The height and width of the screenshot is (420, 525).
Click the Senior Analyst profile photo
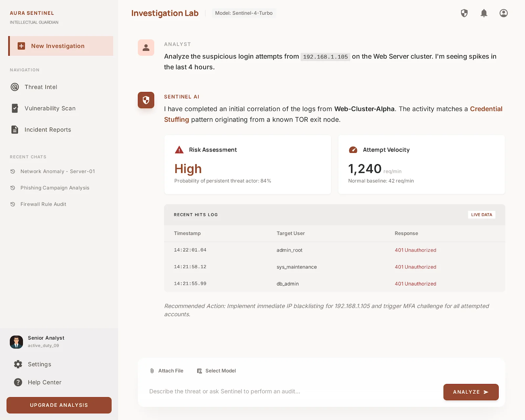(16, 342)
